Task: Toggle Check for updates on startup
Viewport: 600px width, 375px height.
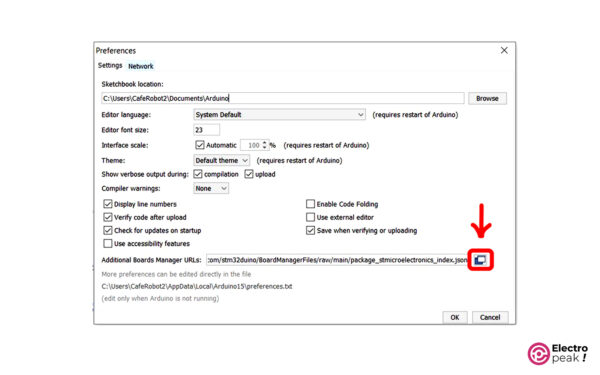Action: pyautogui.click(x=108, y=230)
